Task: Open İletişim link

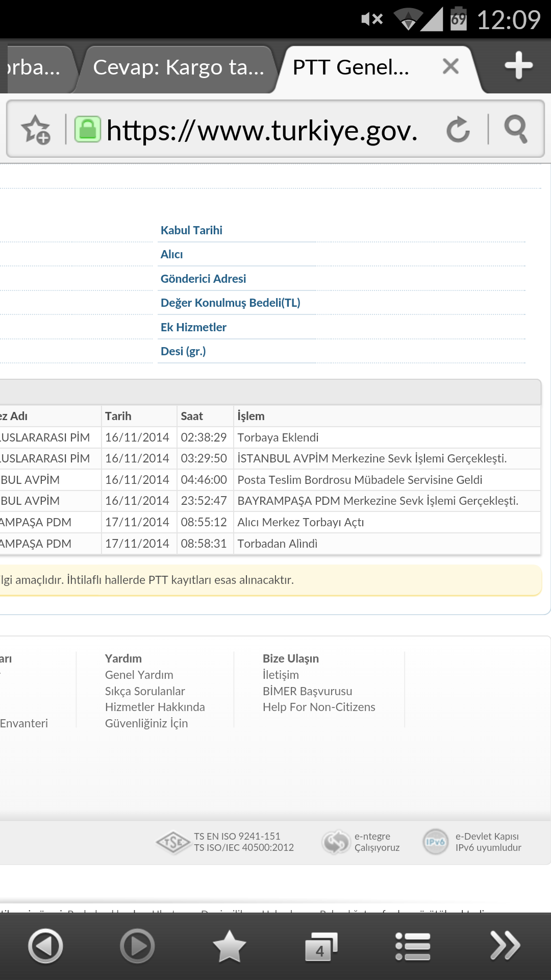Action: [x=281, y=675]
